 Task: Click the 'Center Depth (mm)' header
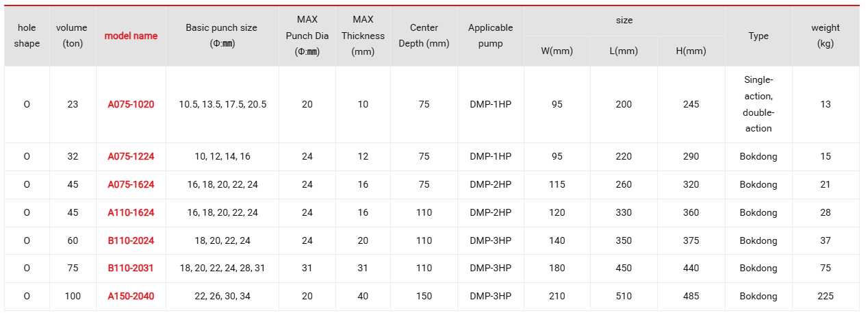coord(424,36)
